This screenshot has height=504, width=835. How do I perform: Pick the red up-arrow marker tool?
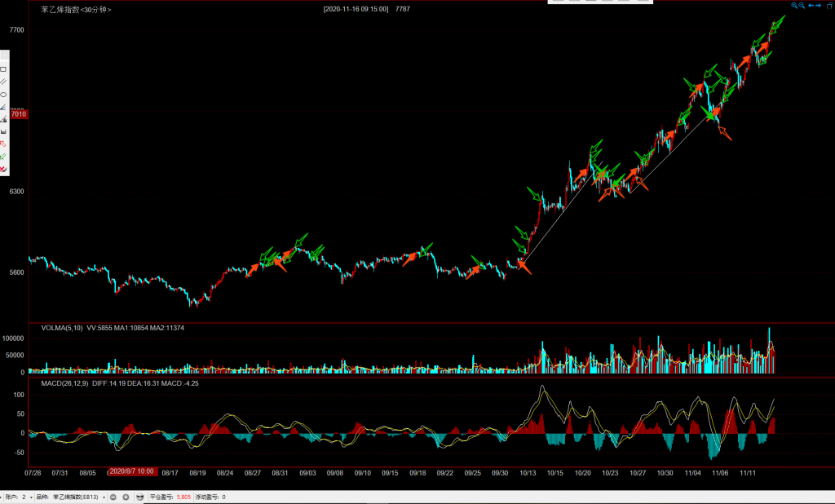(x=3, y=144)
